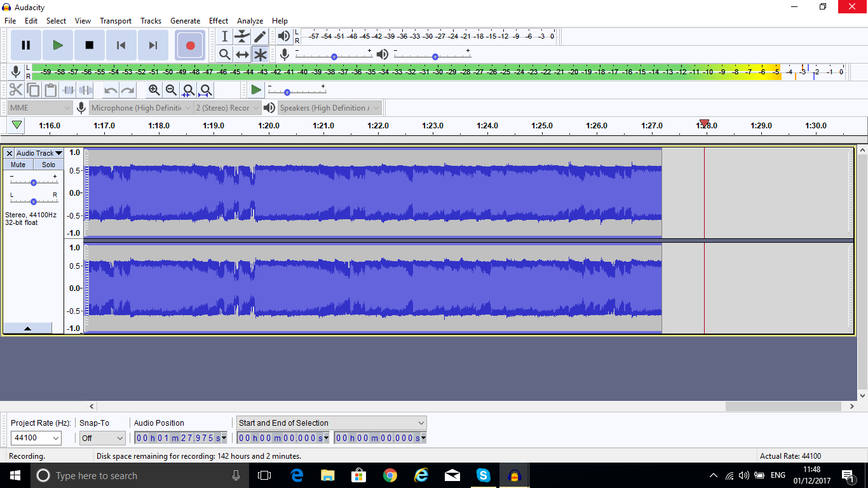Click the track gain slider

32,182
